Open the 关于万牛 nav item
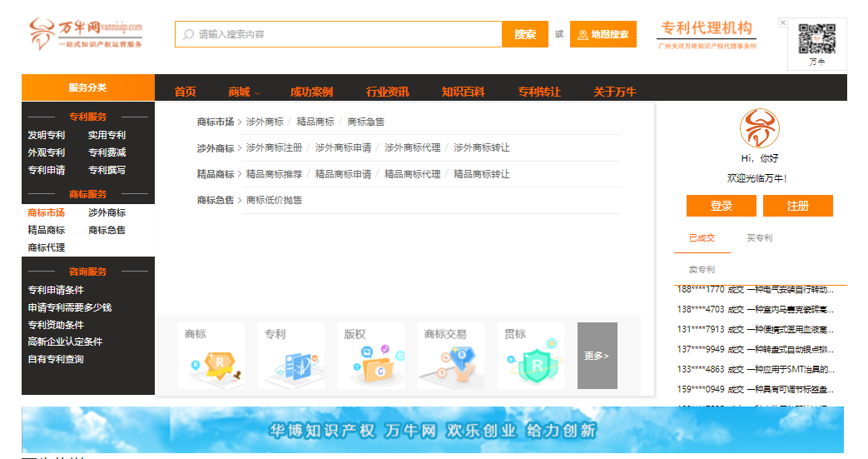The height and width of the screenshot is (459, 868). (x=614, y=92)
